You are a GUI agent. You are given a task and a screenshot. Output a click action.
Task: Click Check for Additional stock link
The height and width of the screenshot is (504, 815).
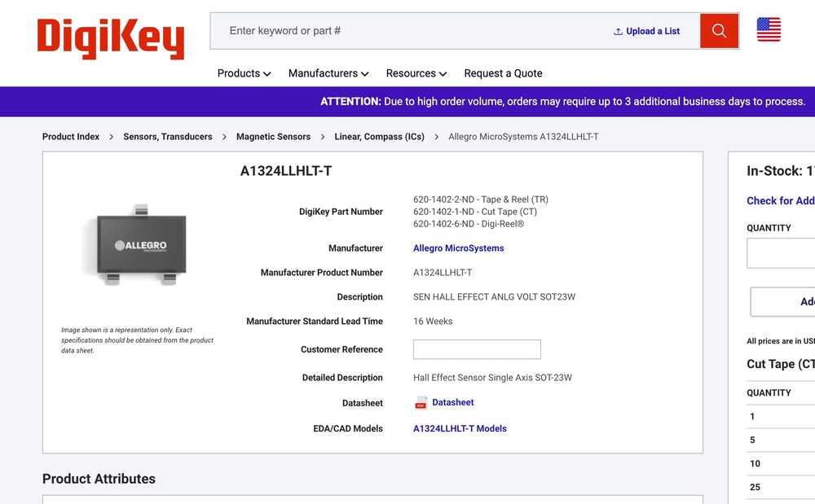[x=781, y=200]
